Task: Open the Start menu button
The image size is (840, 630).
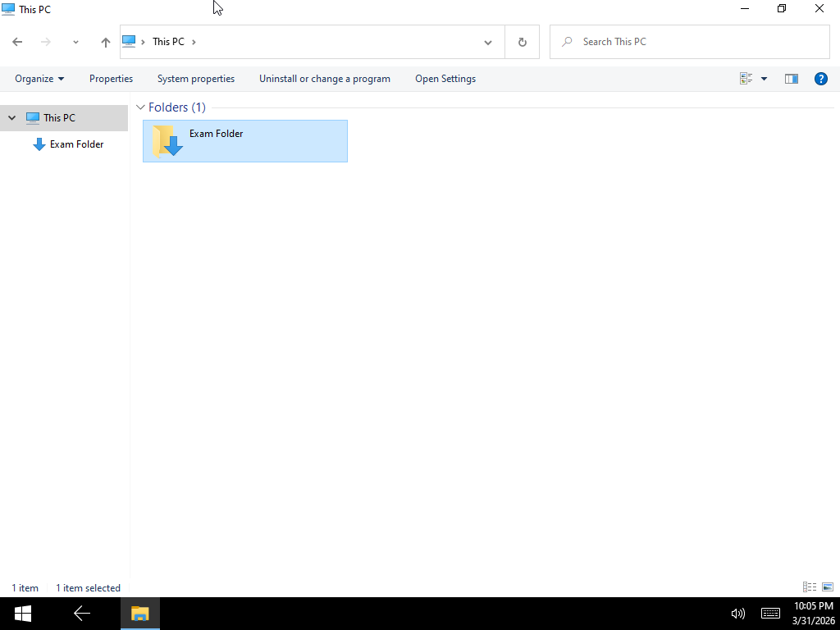Action: (21, 613)
